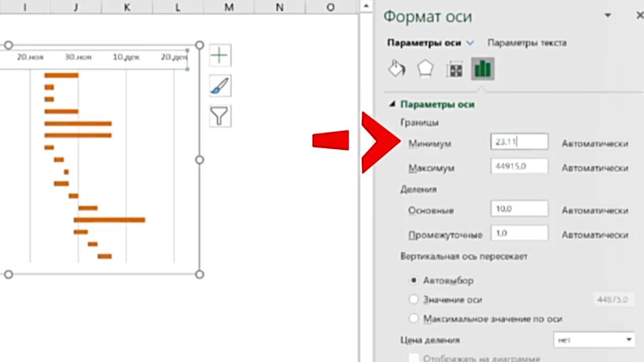Select the Параметры оси tab label
The width and height of the screenshot is (644, 362).
424,43
